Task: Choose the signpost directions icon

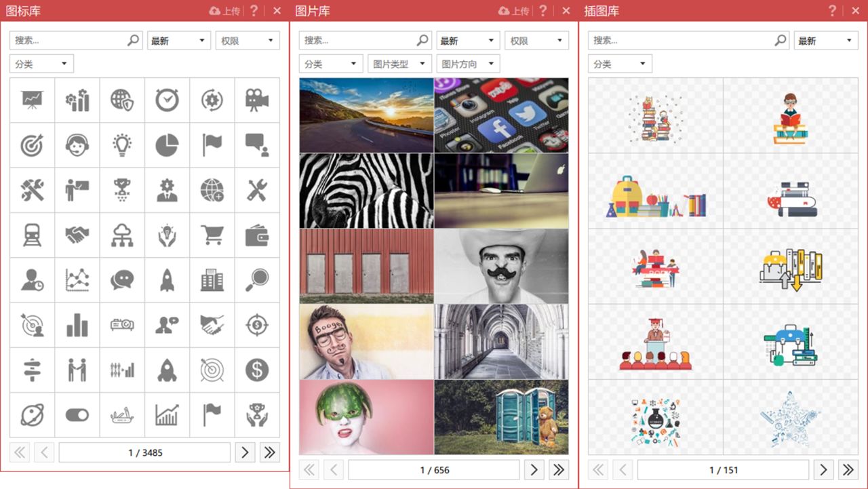Action: point(32,370)
